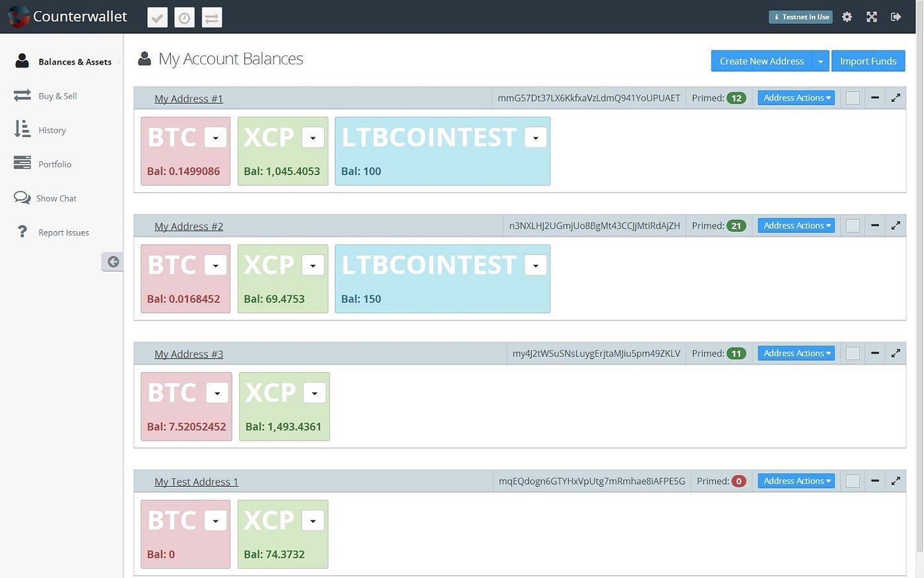This screenshot has height=578, width=924.
Task: Click the Counterwallet logo icon
Action: tap(18, 17)
